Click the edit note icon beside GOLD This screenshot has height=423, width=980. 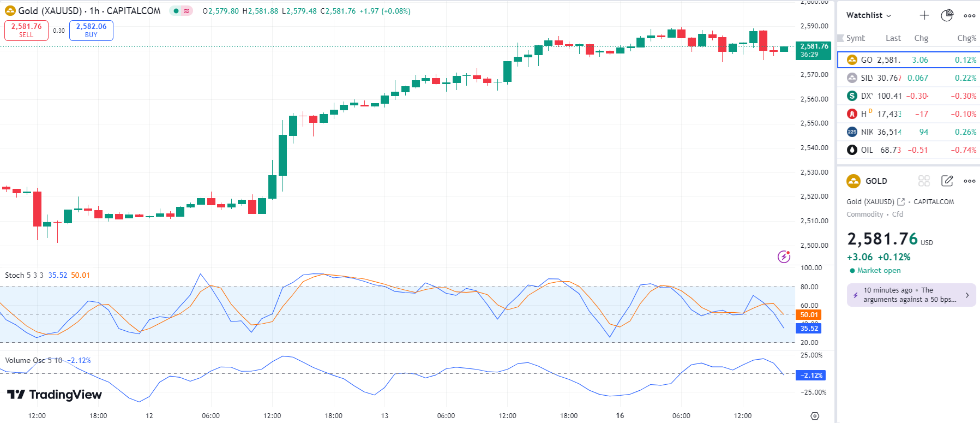(947, 181)
